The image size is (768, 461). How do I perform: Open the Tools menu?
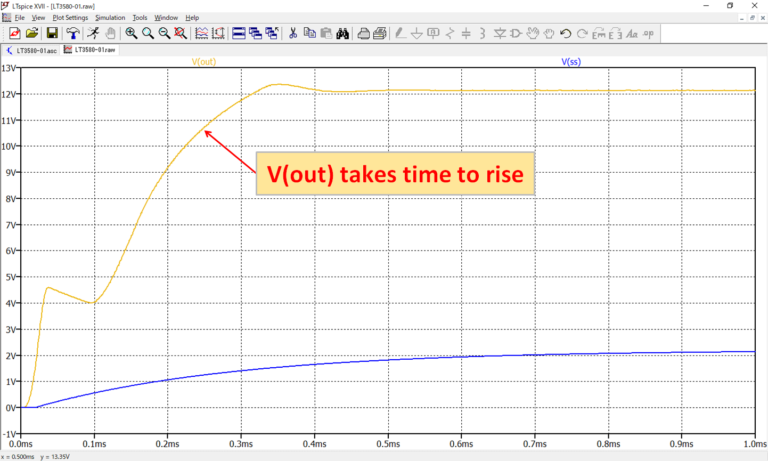140,18
